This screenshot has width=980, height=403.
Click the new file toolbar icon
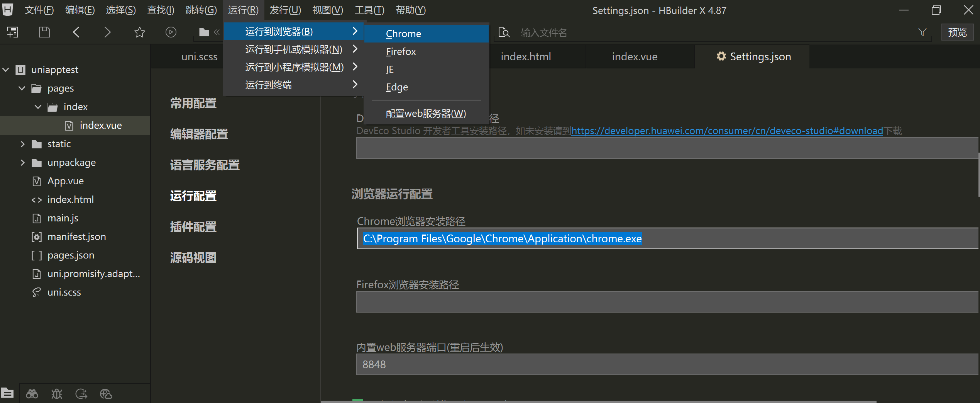click(13, 32)
